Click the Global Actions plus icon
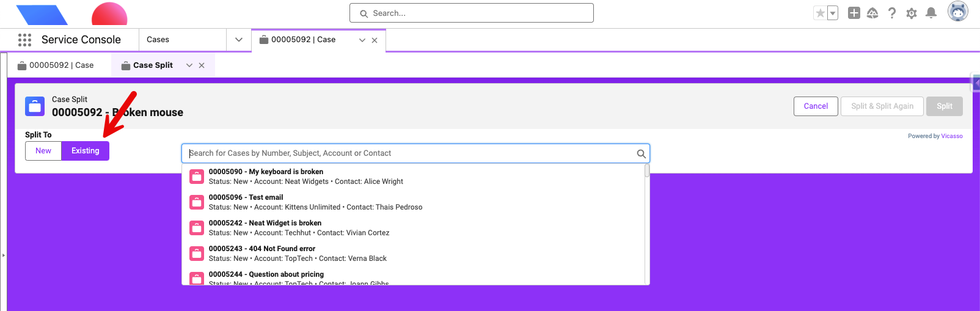 tap(854, 13)
